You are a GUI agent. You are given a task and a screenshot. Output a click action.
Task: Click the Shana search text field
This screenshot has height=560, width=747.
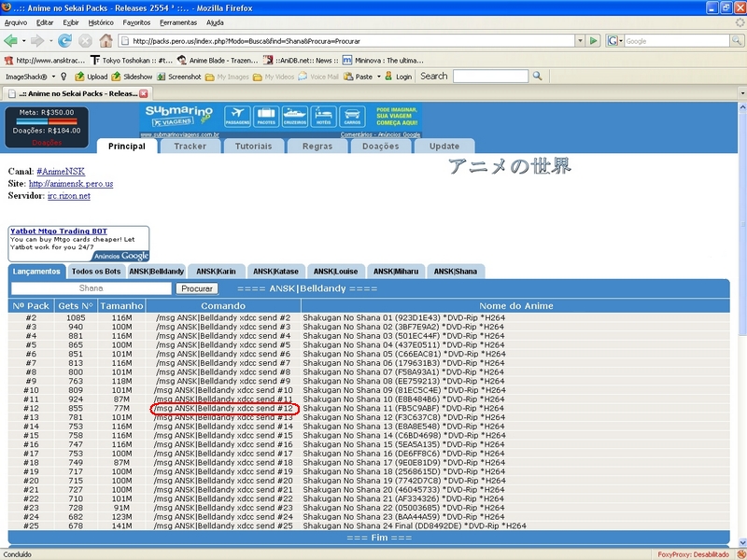[x=91, y=288]
